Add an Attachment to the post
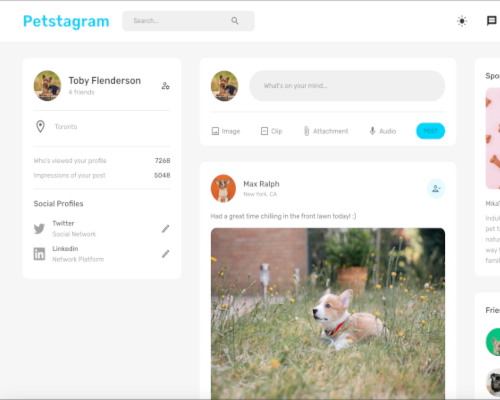 point(326,131)
